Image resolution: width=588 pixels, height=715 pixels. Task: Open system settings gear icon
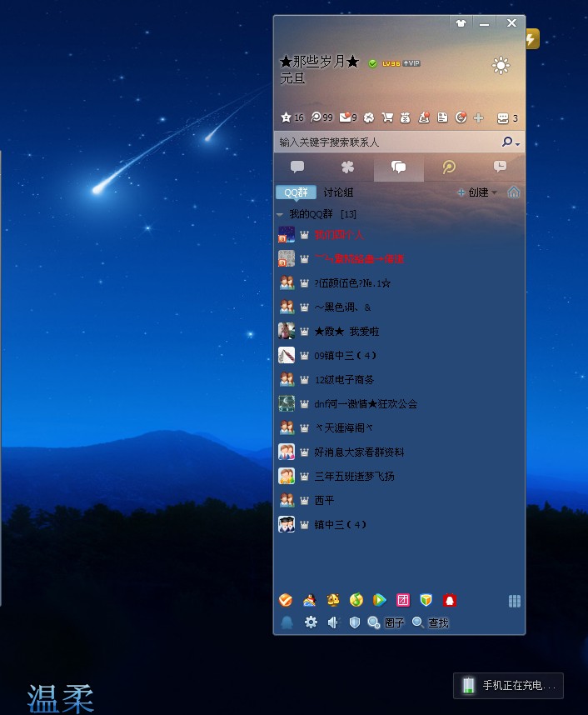point(311,622)
